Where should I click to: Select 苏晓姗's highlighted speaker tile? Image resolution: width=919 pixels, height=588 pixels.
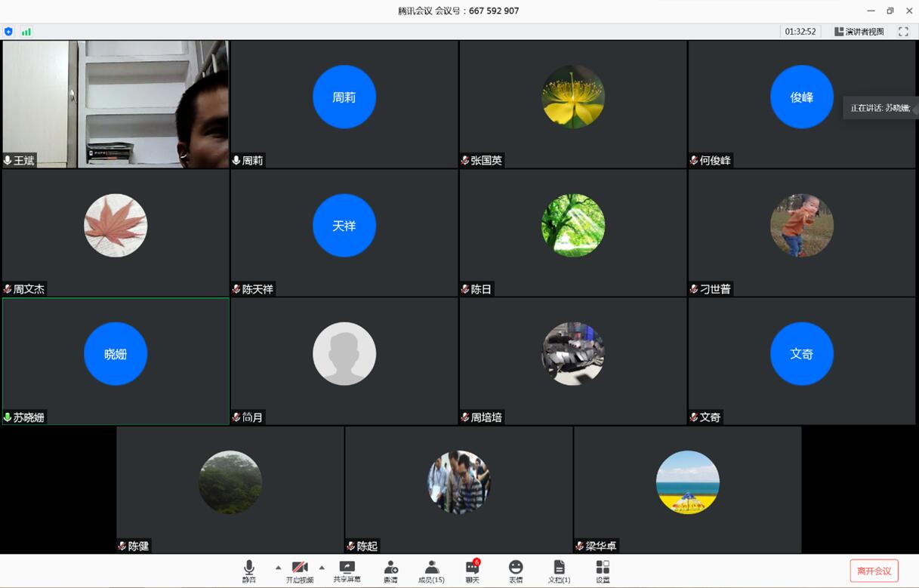click(116, 361)
